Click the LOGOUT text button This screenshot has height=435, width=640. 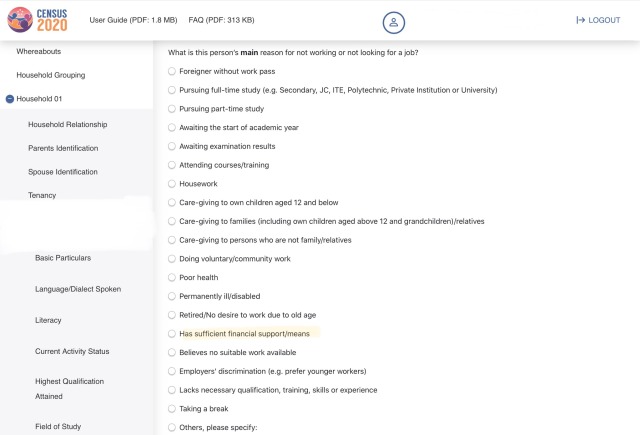click(605, 20)
